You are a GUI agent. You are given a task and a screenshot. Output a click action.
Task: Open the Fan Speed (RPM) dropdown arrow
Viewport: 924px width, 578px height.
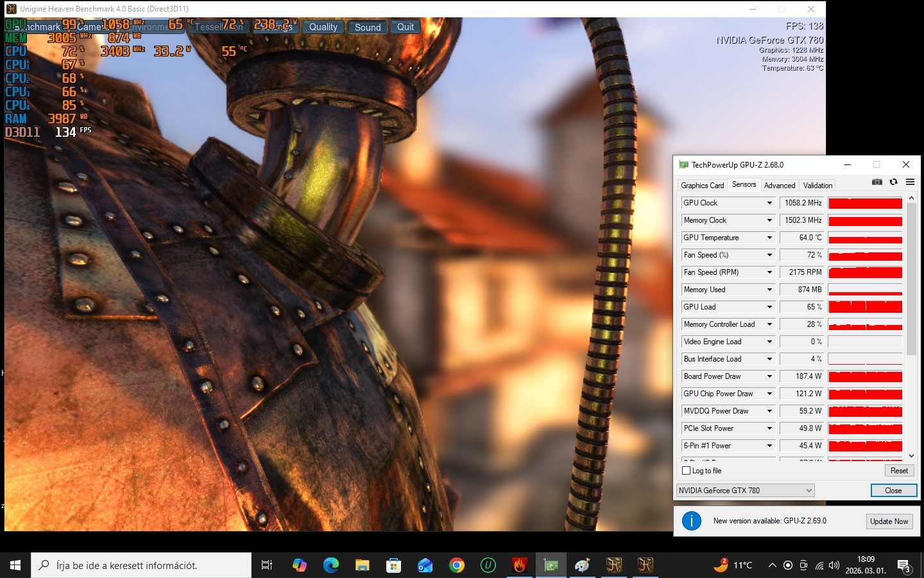[769, 272]
